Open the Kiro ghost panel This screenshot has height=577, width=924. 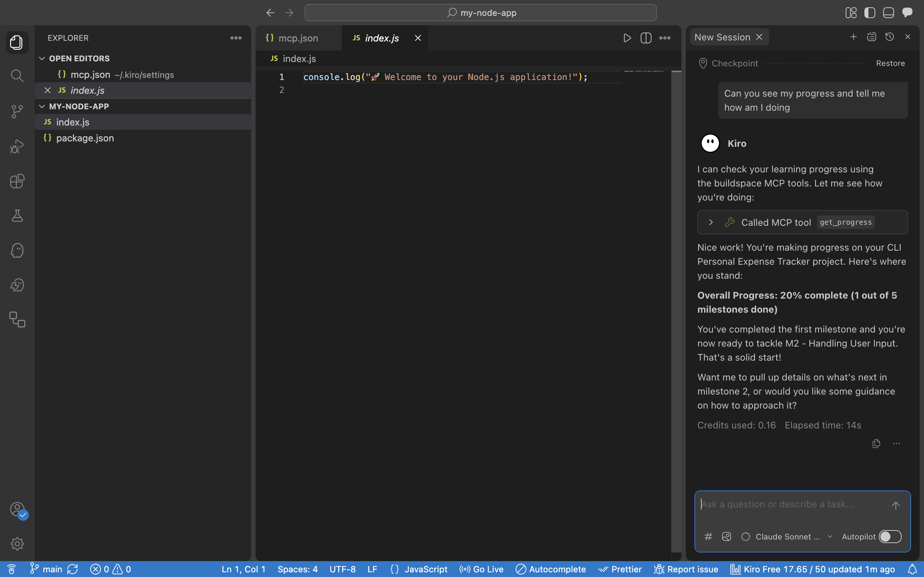click(x=17, y=251)
